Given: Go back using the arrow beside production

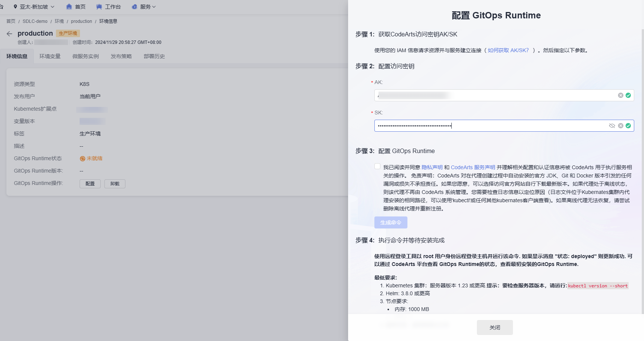Looking at the screenshot, I should pyautogui.click(x=9, y=34).
